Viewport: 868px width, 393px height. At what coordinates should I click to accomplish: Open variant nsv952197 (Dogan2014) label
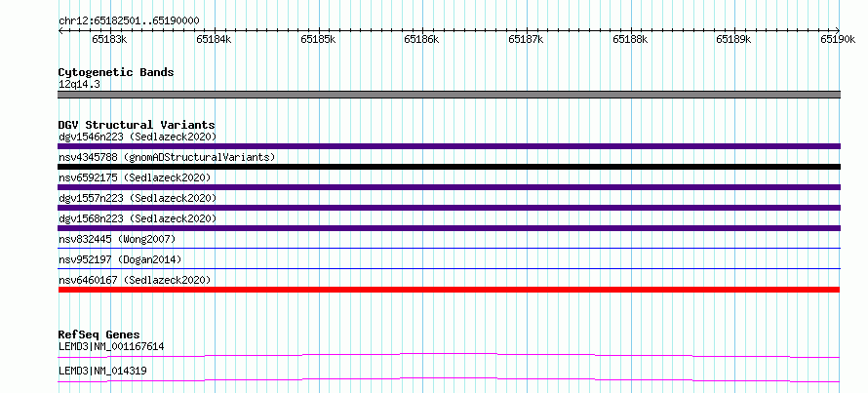point(120,259)
